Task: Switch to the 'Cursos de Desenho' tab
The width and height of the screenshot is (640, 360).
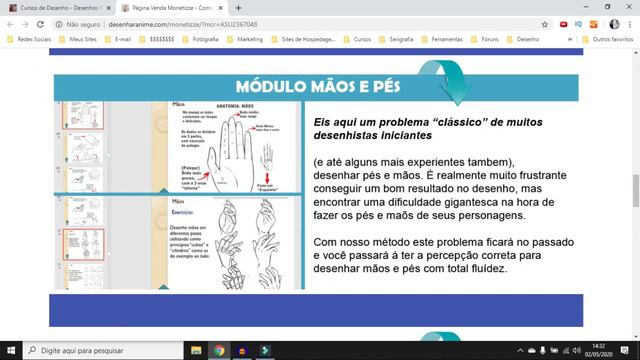Action: (59, 8)
